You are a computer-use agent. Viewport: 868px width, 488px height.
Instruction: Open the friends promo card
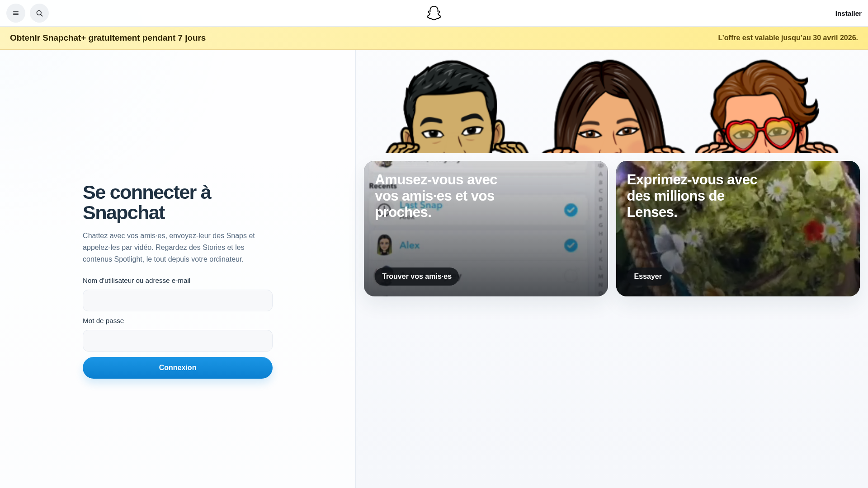pyautogui.click(x=486, y=229)
